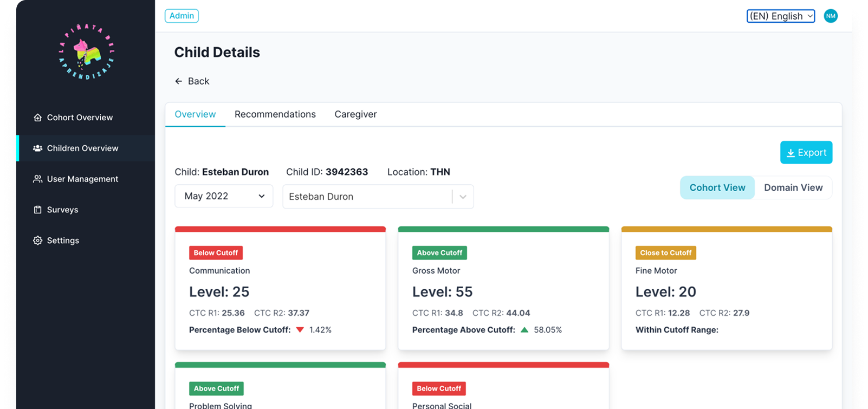Open the May 2022 date dropdown
Viewport: 868px width, 409px height.
click(224, 196)
